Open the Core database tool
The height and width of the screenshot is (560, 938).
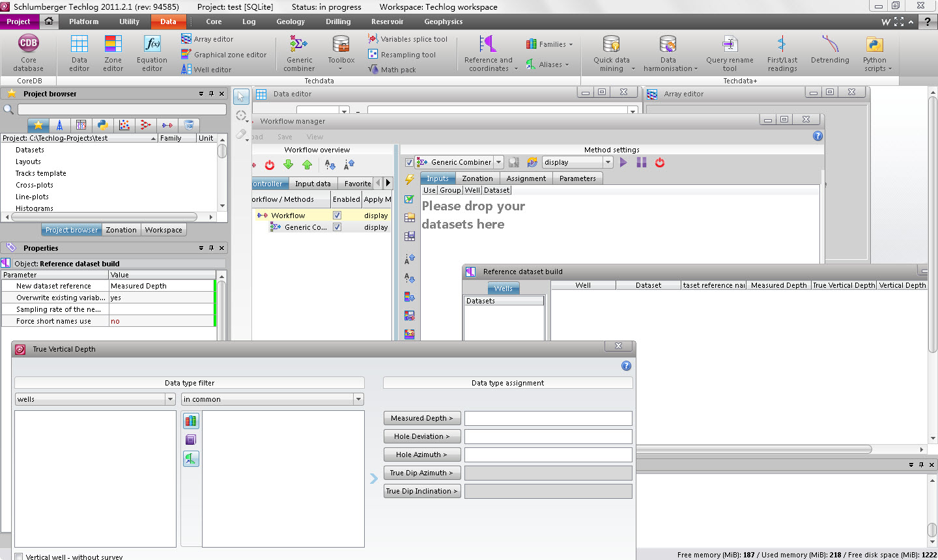tap(28, 53)
